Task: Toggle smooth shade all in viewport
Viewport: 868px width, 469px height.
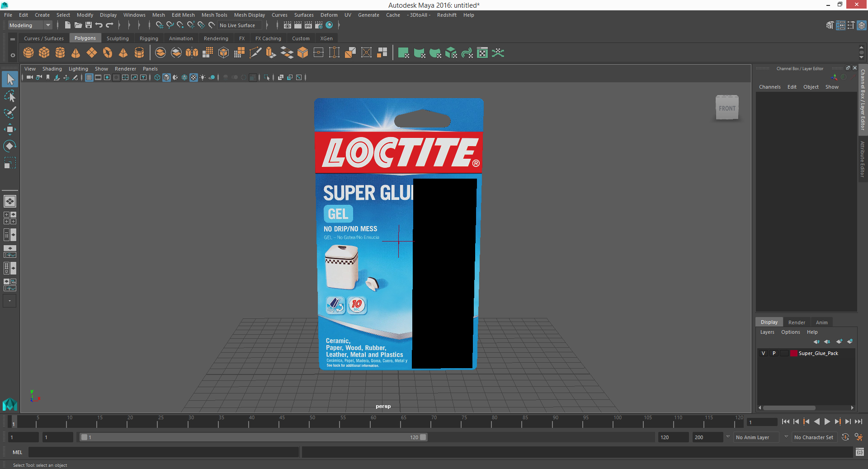Action: pyautogui.click(x=166, y=77)
